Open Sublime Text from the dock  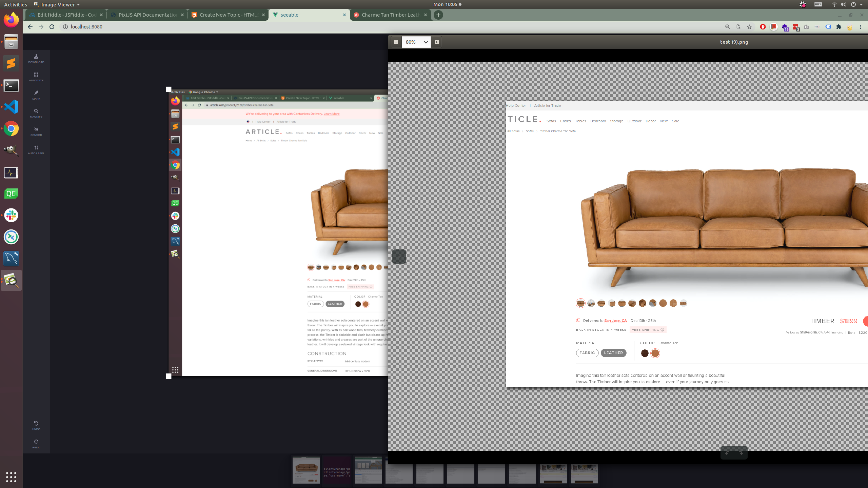tap(11, 63)
